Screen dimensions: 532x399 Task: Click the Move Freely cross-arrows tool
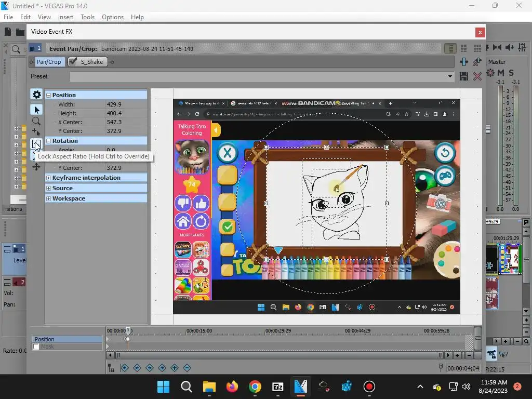[36, 167]
